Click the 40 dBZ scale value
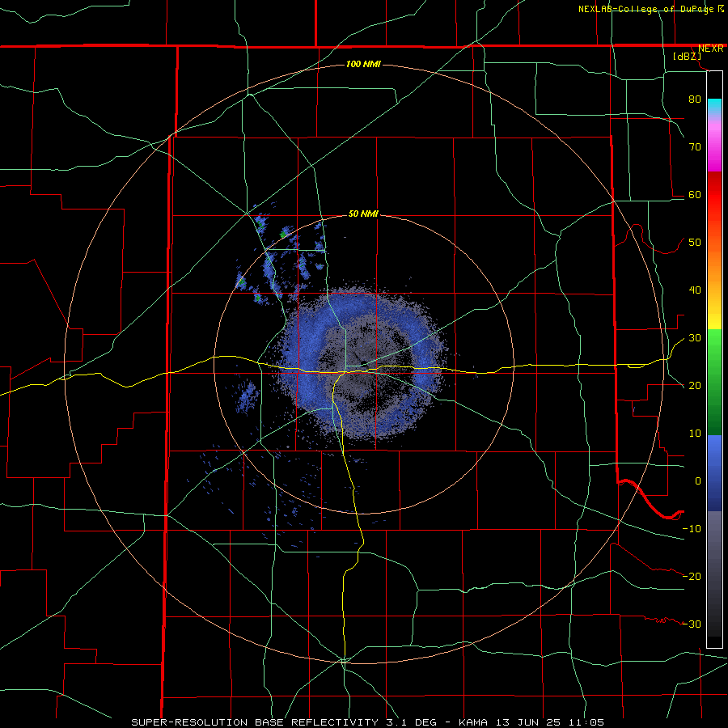Screen dimensions: 728x728 coord(695,290)
